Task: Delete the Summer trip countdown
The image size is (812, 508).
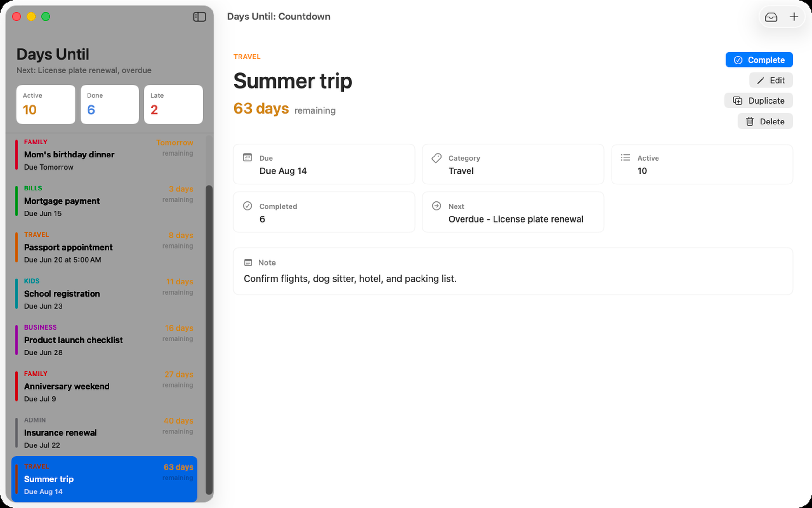Action: tap(765, 121)
